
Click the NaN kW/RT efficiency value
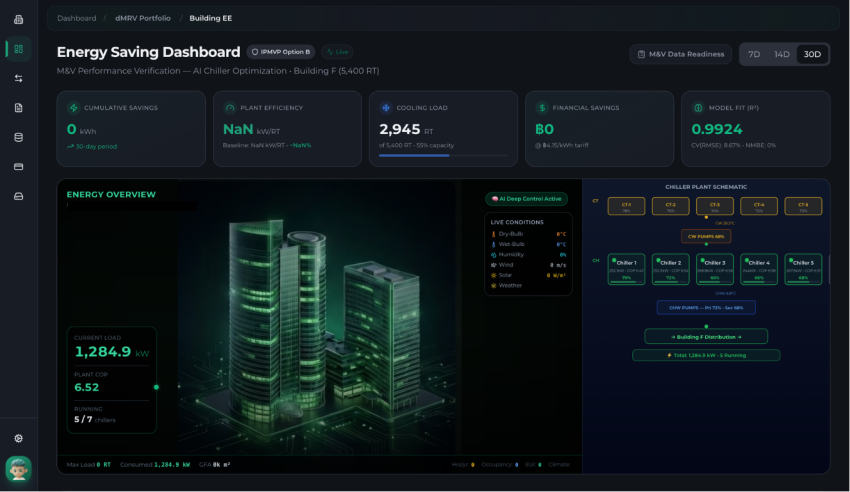(x=252, y=130)
